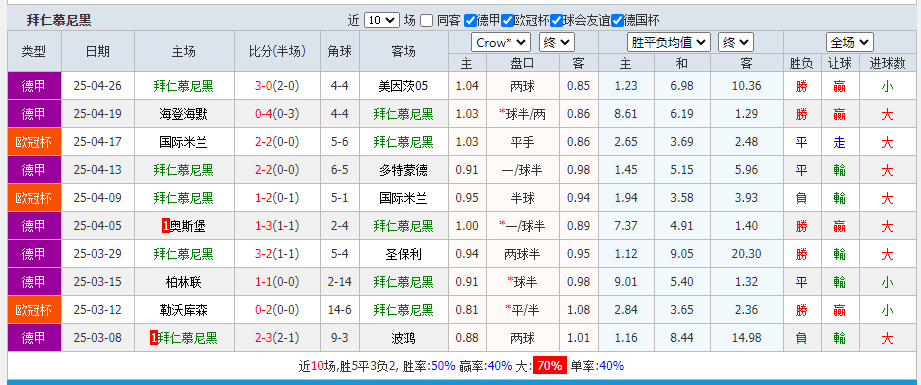
Task: Open the 2-3(2-1) score detail
Action: (x=277, y=339)
